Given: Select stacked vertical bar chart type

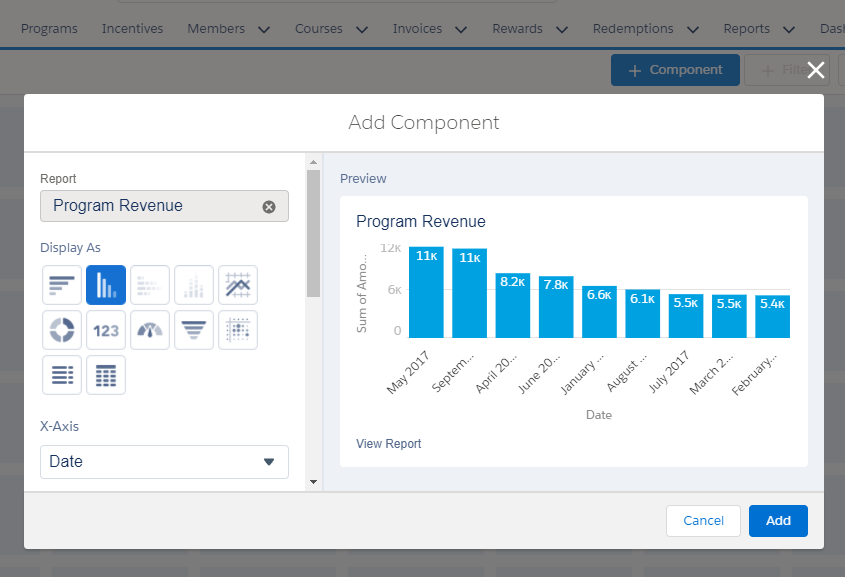Looking at the screenshot, I should tap(194, 285).
